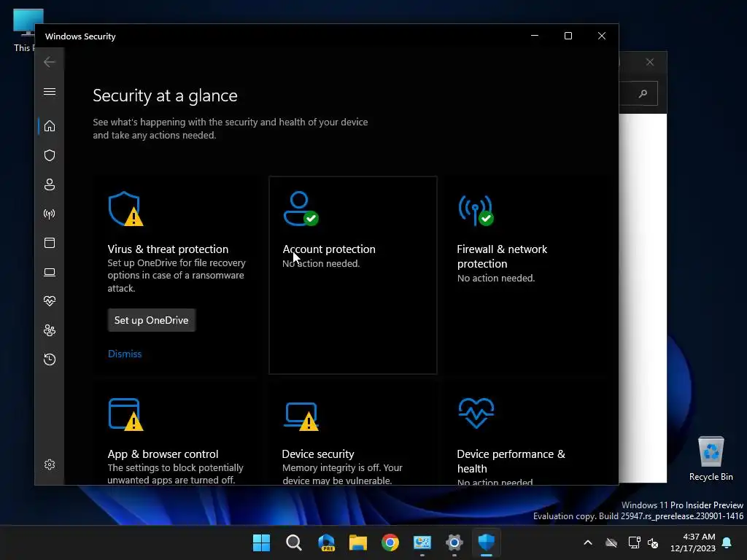
Task: Click the Virus & threat protection shield tile icon
Action: coord(125,209)
